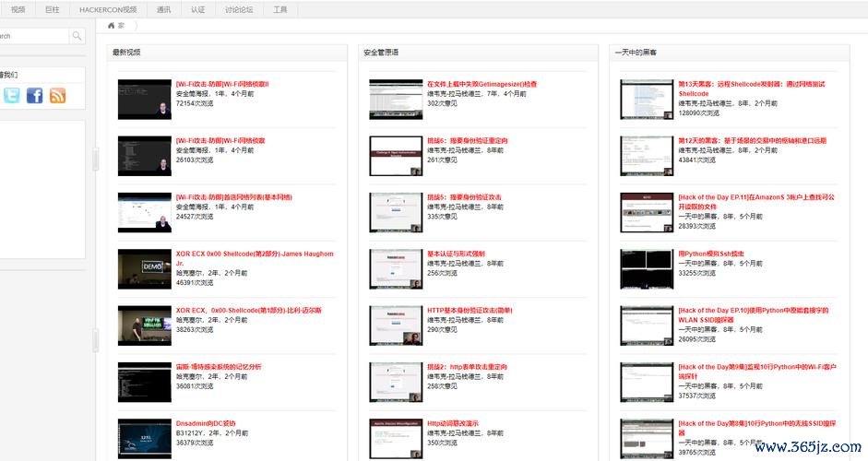Image resolution: width=868 pixels, height=461 pixels.
Task: Open the 第13天黑客 Shellcode title link
Action: click(752, 89)
